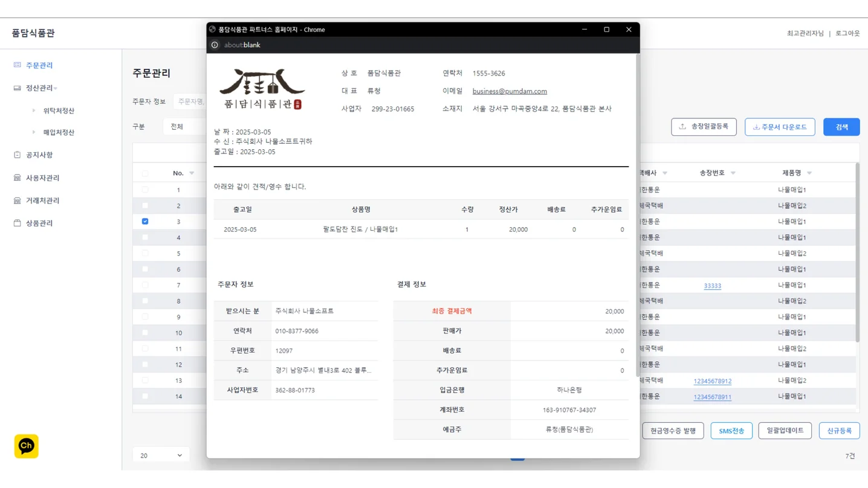This screenshot has height=488, width=868.
Task: Click the site info icon in popup address bar
Action: tap(215, 45)
